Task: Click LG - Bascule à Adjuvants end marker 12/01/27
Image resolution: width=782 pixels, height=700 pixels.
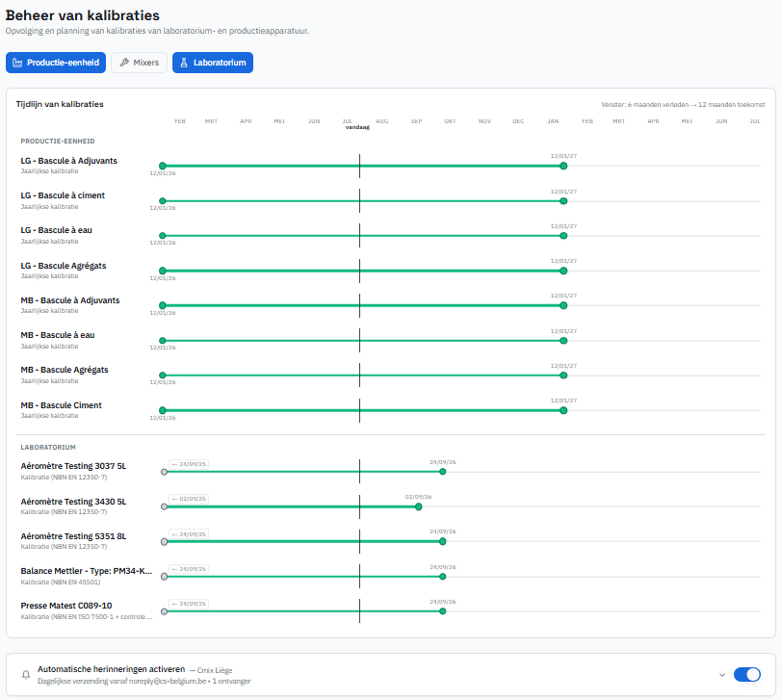Action: pos(563,166)
